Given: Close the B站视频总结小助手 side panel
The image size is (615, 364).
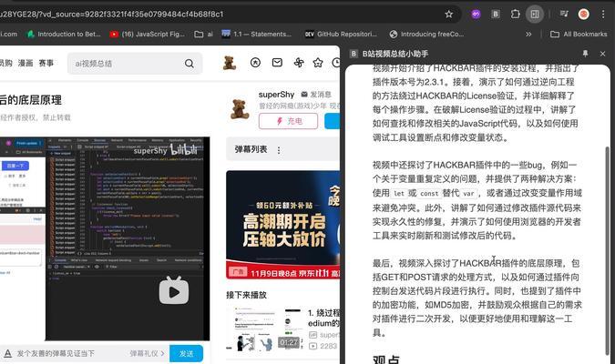Looking at the screenshot, I should point(603,54).
